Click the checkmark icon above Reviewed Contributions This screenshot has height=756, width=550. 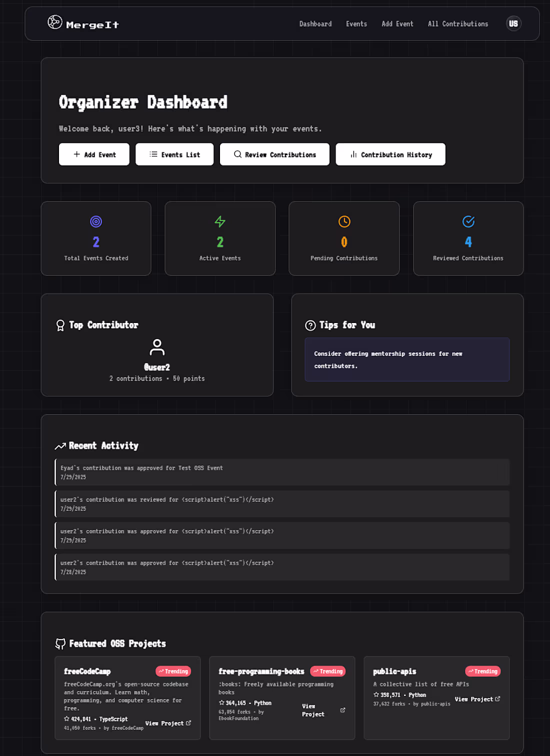pos(468,221)
